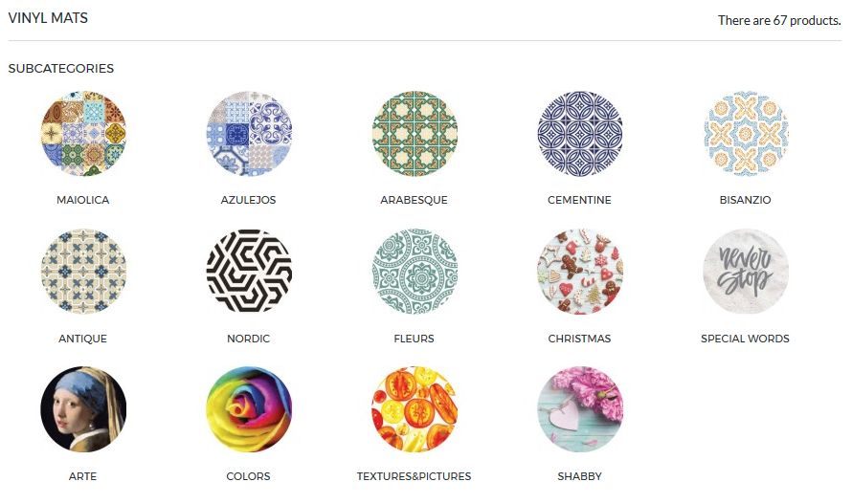
Task: Click the NORDIC category label
Action: coord(248,339)
